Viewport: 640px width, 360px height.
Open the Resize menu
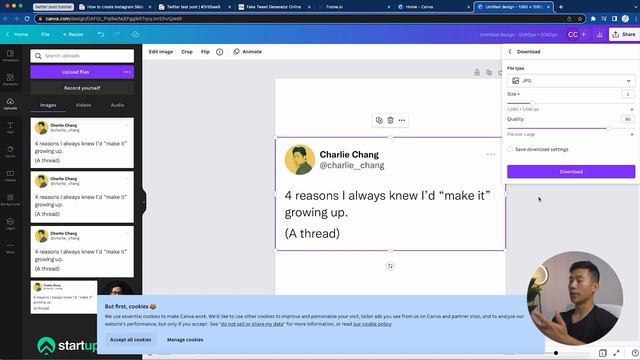click(x=73, y=35)
